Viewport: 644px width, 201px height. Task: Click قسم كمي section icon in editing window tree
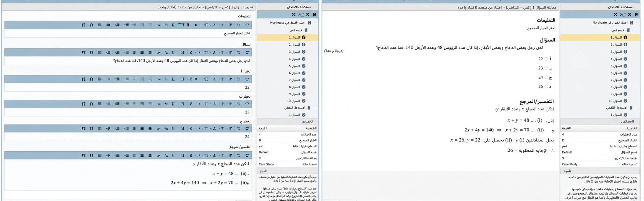(306, 30)
